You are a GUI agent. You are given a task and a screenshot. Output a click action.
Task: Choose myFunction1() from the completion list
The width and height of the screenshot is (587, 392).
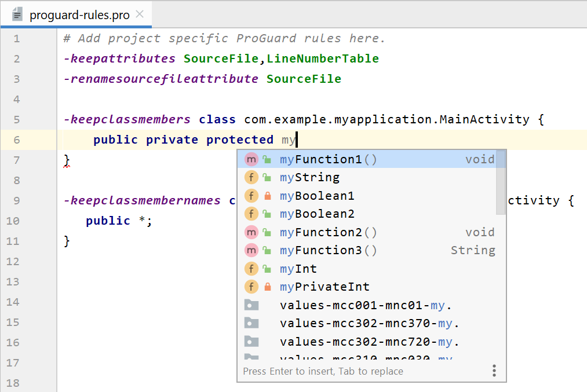tap(328, 159)
